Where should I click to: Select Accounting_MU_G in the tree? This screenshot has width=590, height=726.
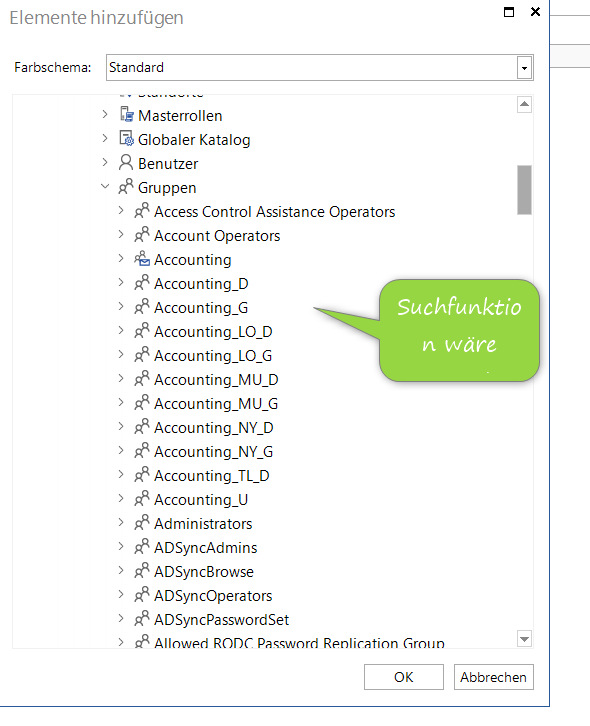pos(216,404)
